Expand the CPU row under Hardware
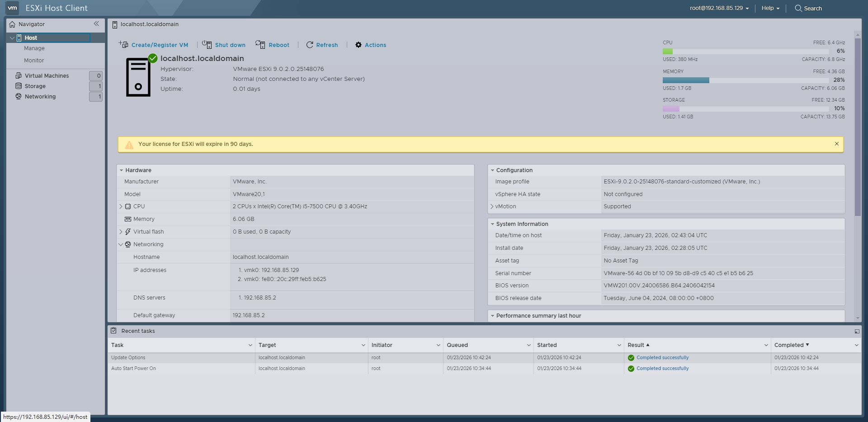This screenshot has height=422, width=868. 121,206
